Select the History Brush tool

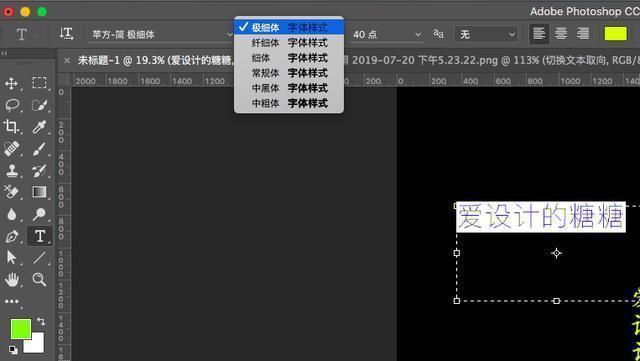click(39, 171)
